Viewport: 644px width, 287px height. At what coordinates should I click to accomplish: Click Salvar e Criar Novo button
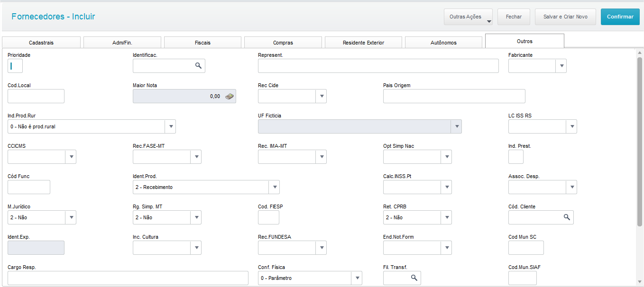565,17
